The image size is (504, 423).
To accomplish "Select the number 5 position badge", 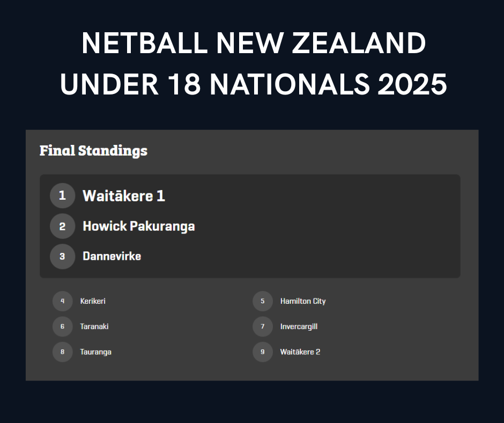I will pyautogui.click(x=263, y=301).
